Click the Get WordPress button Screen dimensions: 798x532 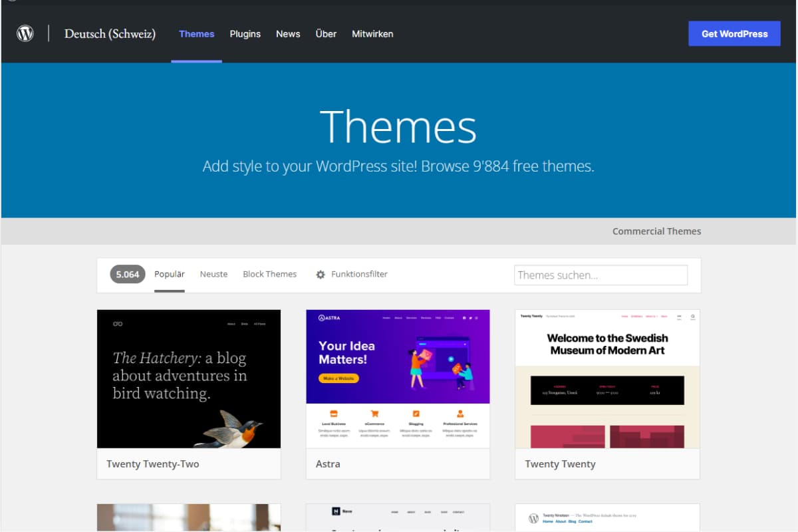[734, 34]
